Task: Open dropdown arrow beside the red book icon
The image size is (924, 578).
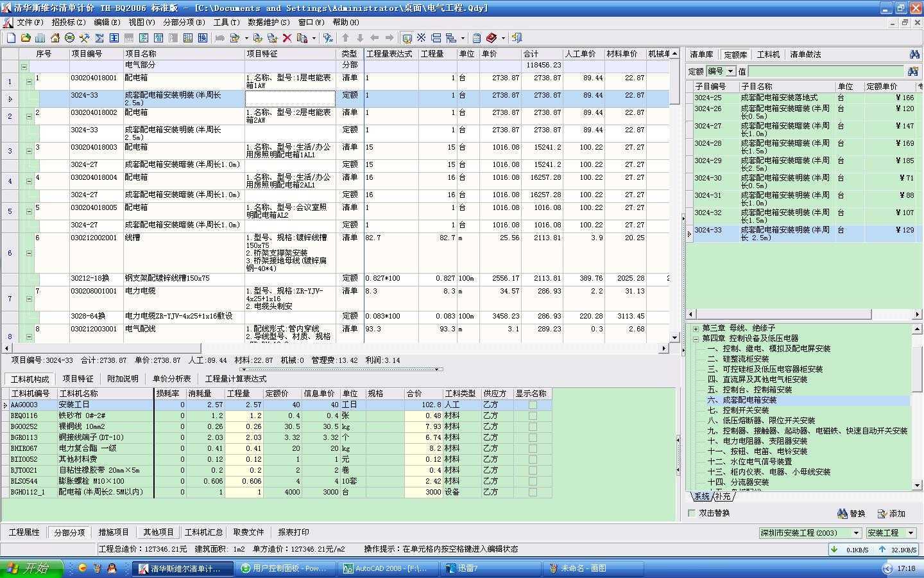Action: point(503,38)
